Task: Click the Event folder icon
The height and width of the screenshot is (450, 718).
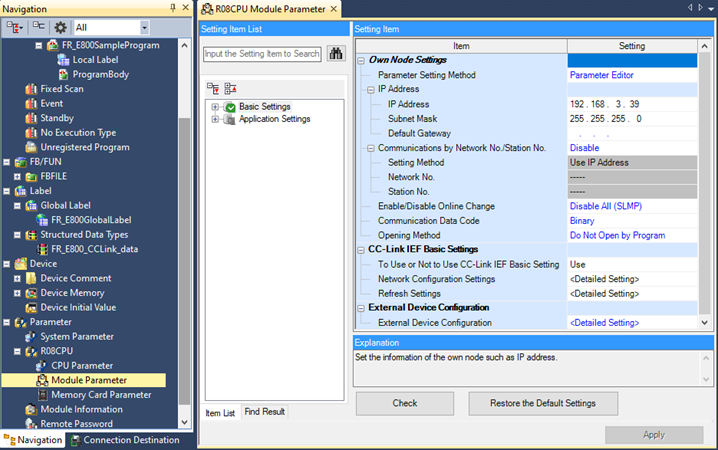Action: 31,103
